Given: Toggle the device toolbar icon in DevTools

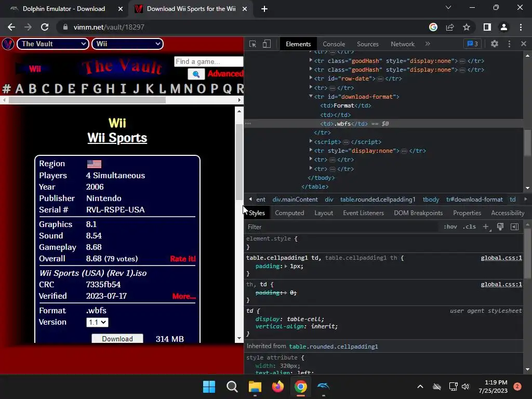Looking at the screenshot, I should point(267,44).
